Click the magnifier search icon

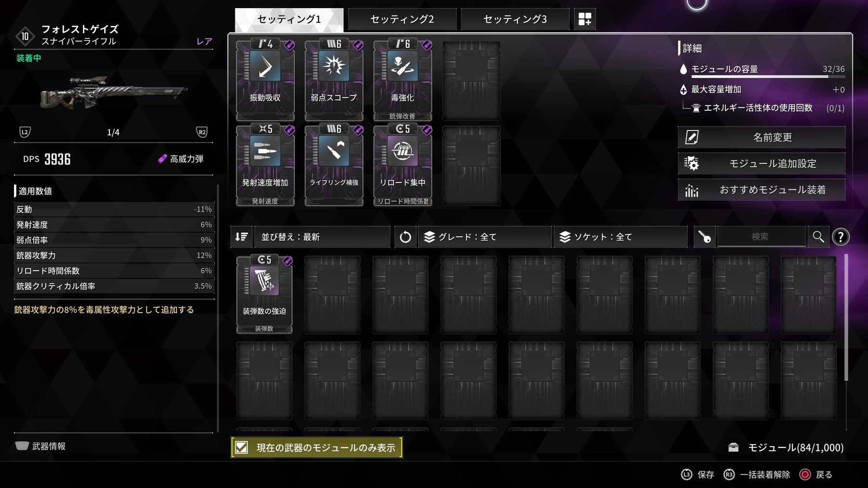(818, 237)
